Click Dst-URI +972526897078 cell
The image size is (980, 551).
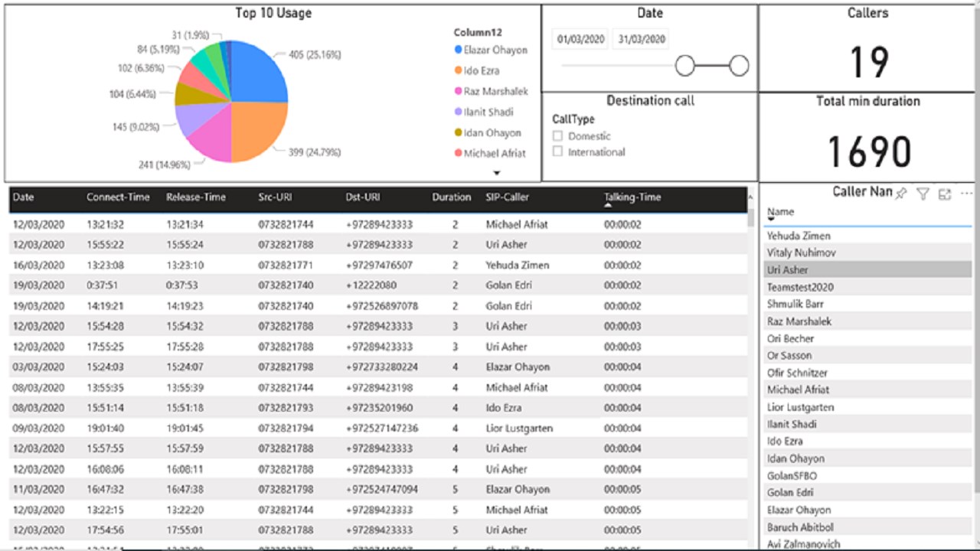click(382, 305)
